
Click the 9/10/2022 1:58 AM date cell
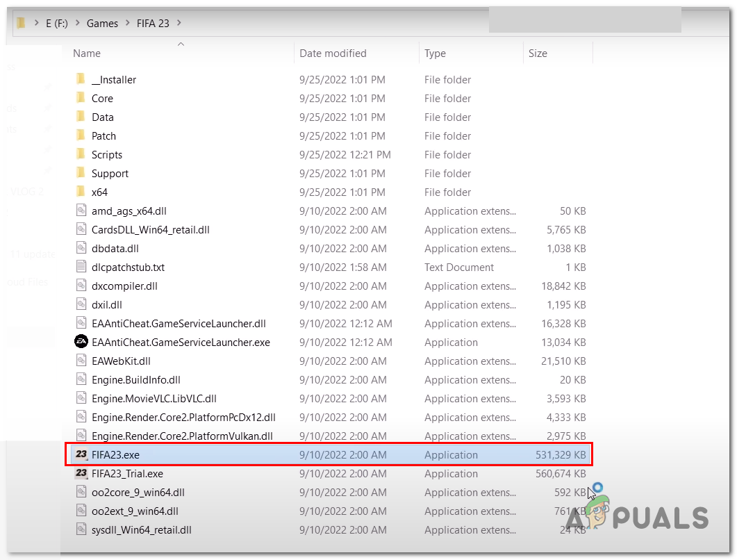coord(343,267)
